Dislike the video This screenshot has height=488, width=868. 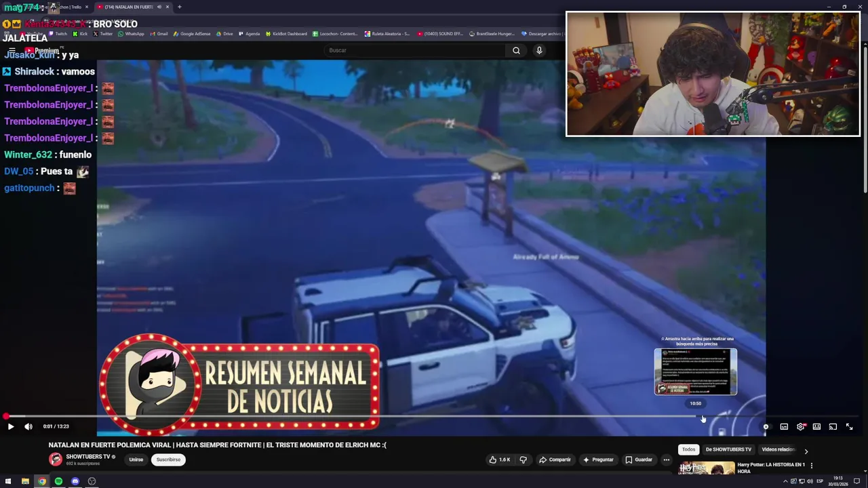pyautogui.click(x=523, y=460)
